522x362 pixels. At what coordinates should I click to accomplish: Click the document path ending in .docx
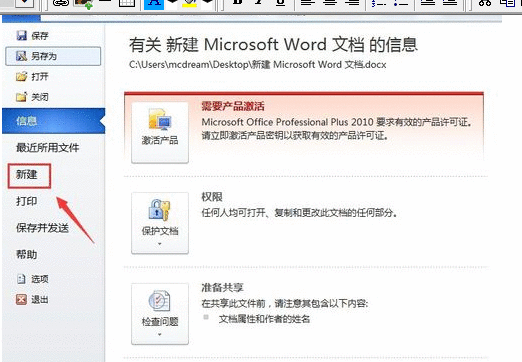[x=258, y=65]
